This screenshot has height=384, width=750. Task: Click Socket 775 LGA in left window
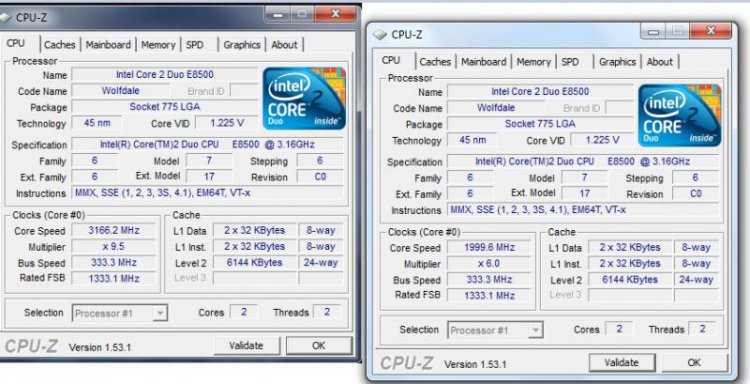[x=165, y=107]
